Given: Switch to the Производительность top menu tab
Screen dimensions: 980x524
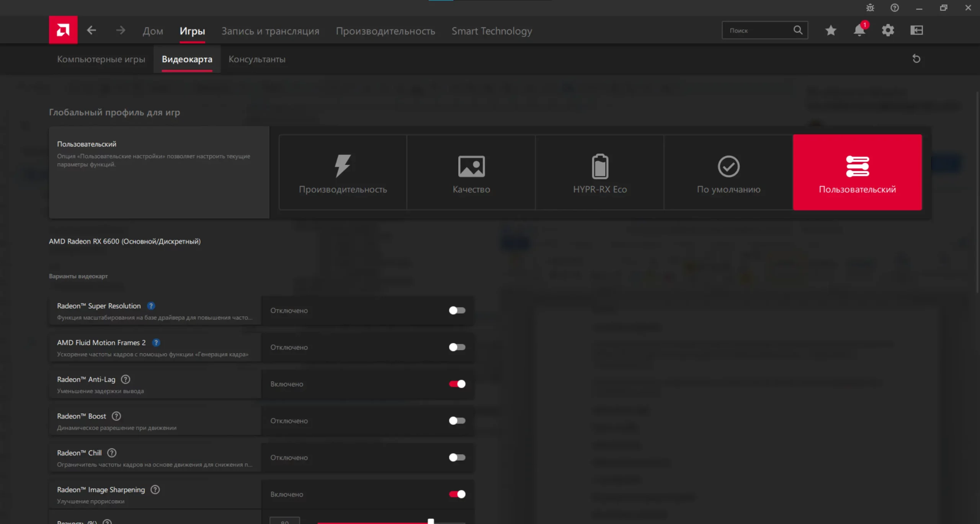Looking at the screenshot, I should [385, 31].
